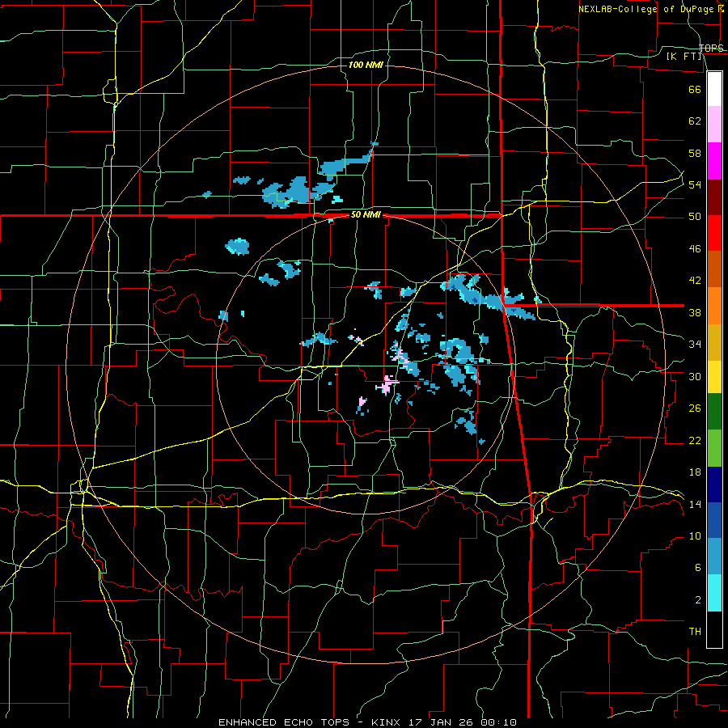The width and height of the screenshot is (728, 728).
Task: Select the orange 38 kft legend swatch
Action: click(x=714, y=306)
